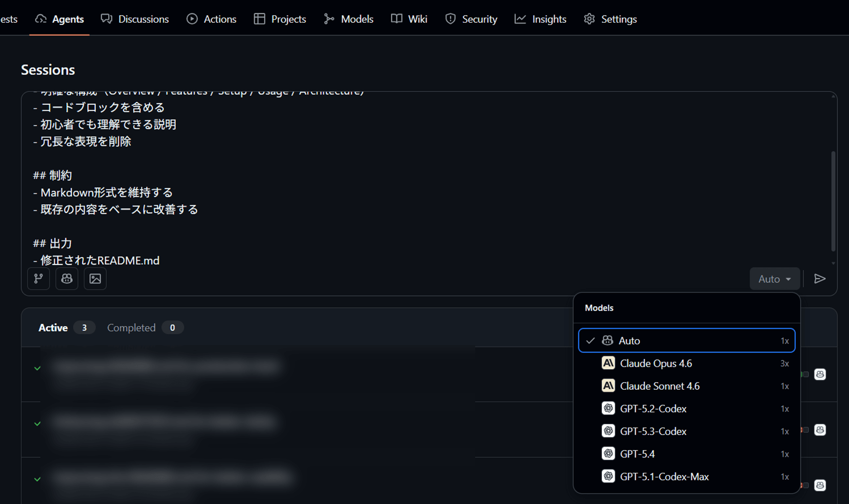Click the prompt scrollbar in the Sessions box

click(833, 202)
